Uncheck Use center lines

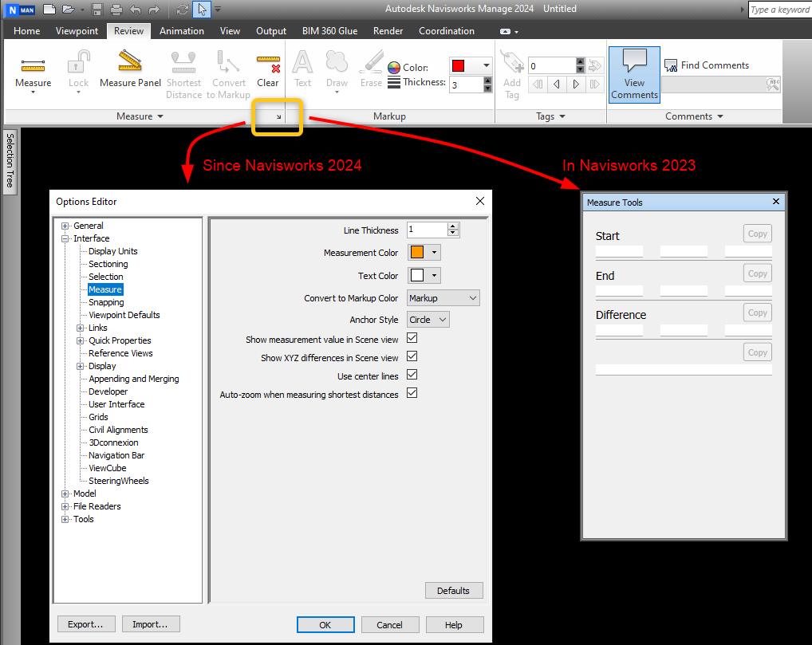click(412, 374)
